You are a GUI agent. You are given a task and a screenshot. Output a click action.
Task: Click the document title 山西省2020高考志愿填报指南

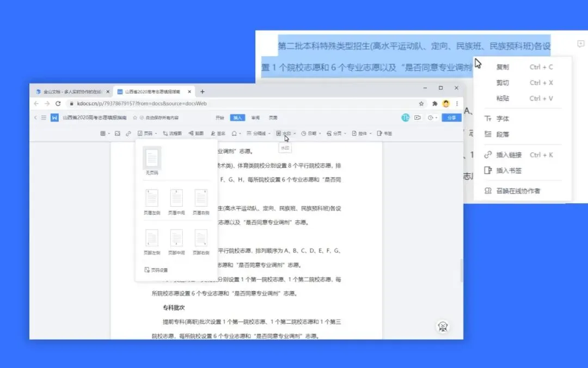(x=95, y=118)
